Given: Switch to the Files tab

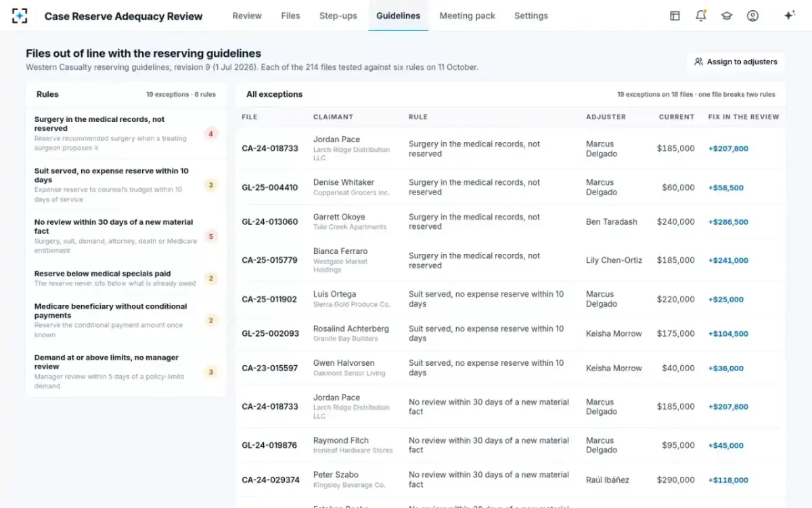Looking at the screenshot, I should [x=290, y=16].
